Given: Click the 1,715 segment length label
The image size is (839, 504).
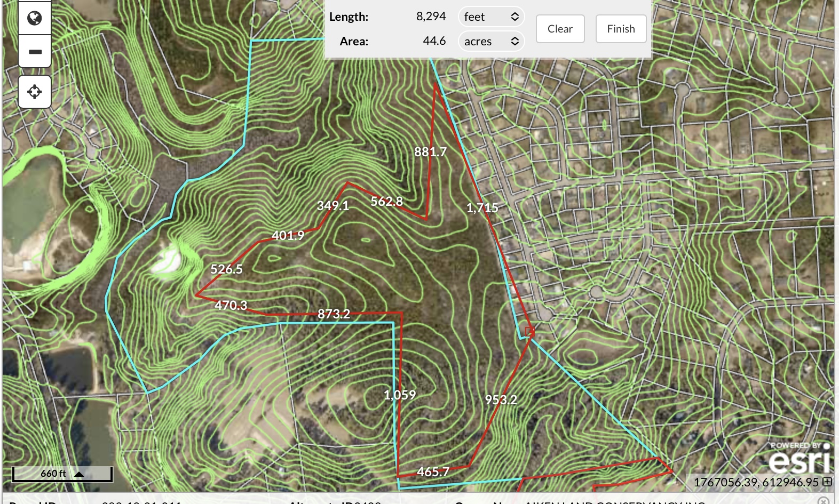Looking at the screenshot, I should (482, 208).
